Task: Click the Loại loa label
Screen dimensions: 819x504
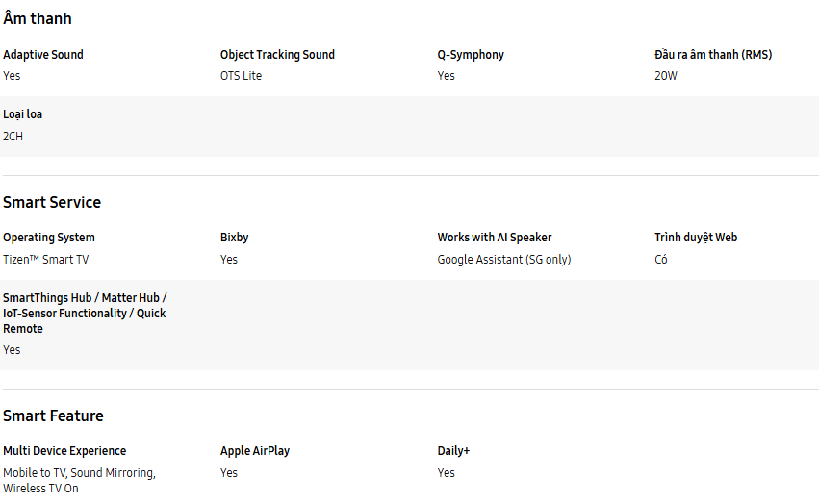Action: tap(23, 114)
